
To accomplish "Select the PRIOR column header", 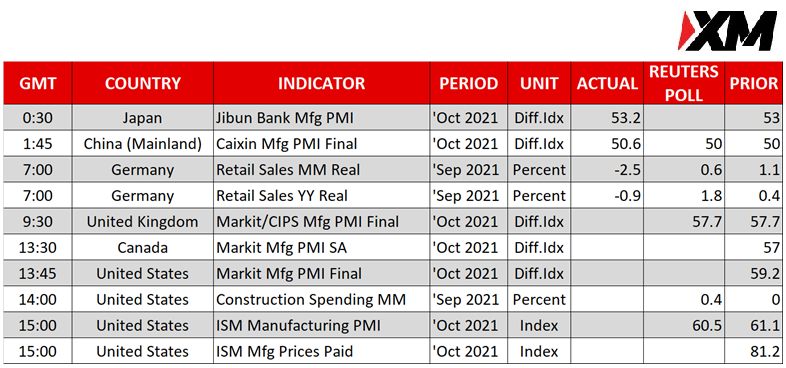I will coord(753,83).
